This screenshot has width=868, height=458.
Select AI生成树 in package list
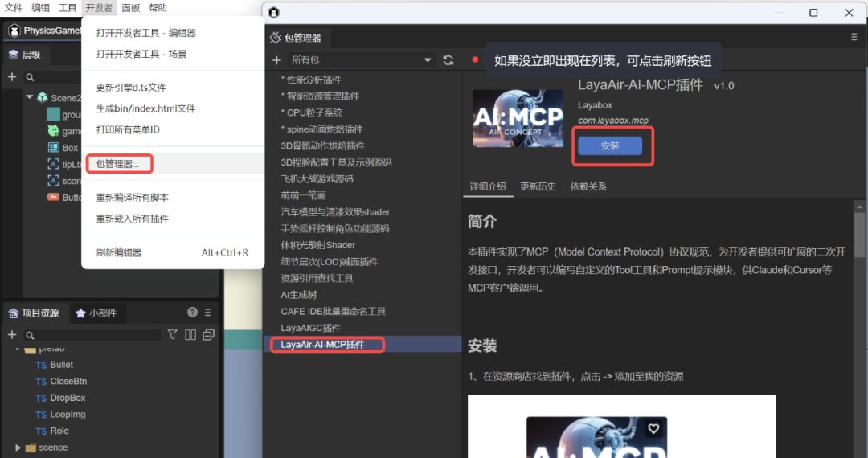click(362, 295)
